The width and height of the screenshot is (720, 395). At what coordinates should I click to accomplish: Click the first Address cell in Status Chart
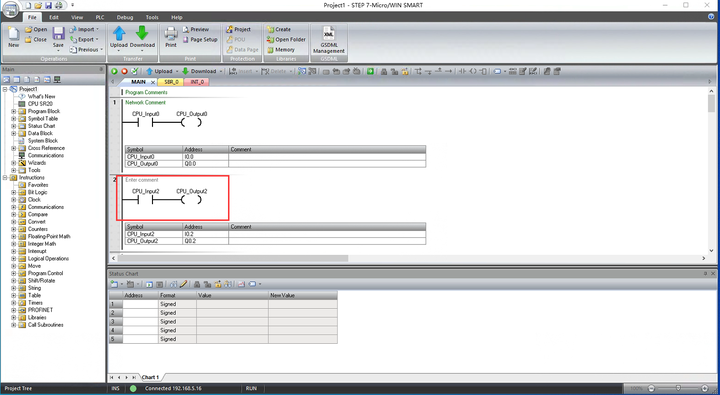pyautogui.click(x=140, y=304)
